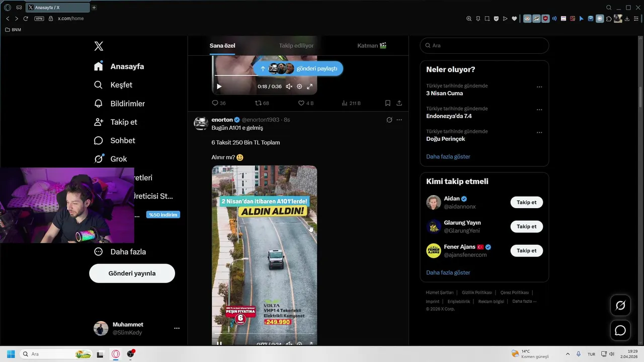
Task: Play the top video at 0:18
Action: 219,86
